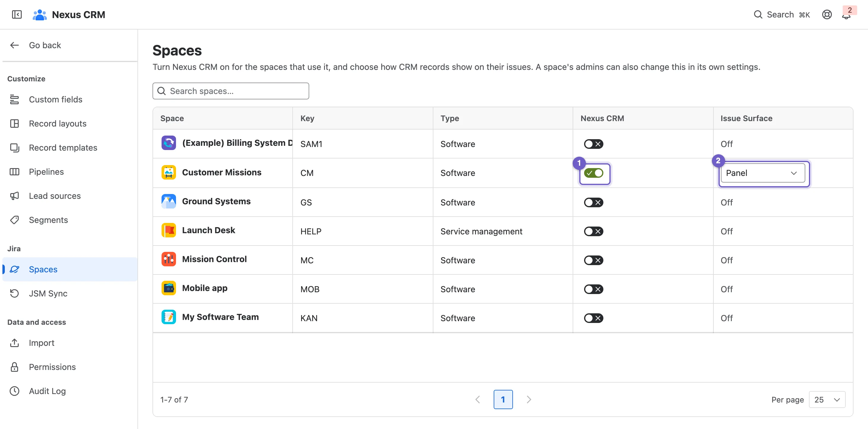868x429 pixels.
Task: Click the Permissions lock icon
Action: click(x=14, y=367)
